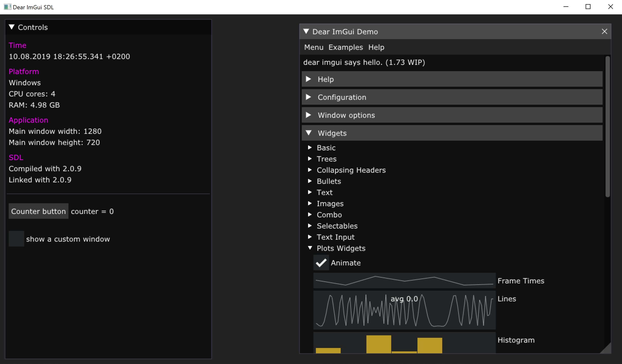Viewport: 622px width, 364px height.
Task: Expand the Configuration header
Action: click(x=452, y=97)
